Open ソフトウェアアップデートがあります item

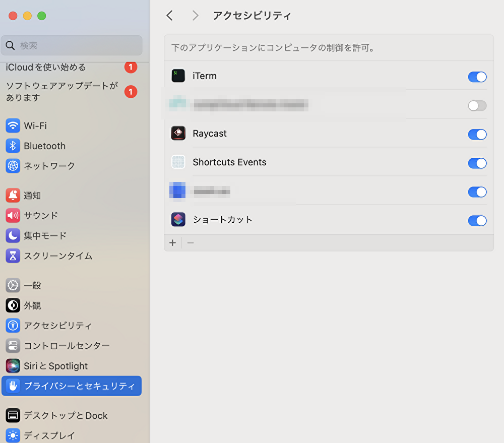point(72,92)
